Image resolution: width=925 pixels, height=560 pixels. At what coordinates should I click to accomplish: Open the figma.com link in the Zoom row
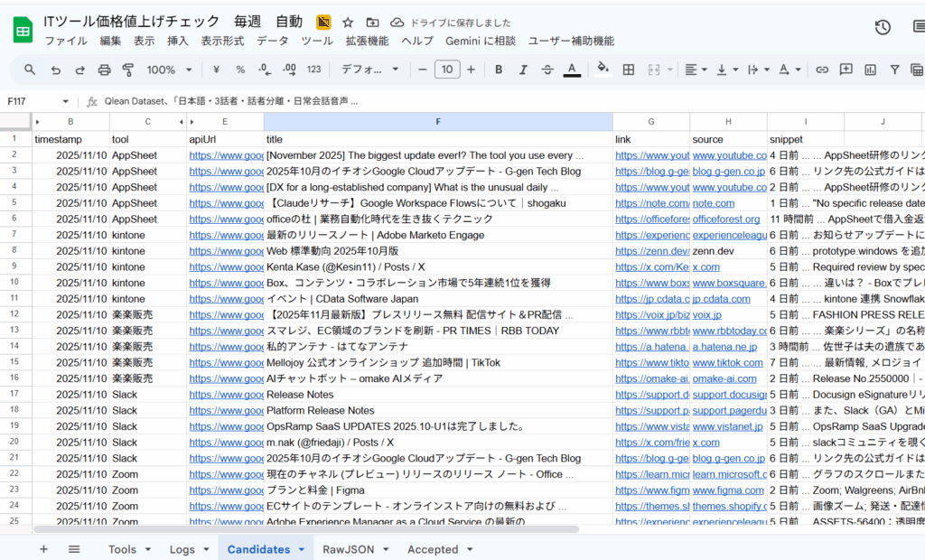pos(728,490)
